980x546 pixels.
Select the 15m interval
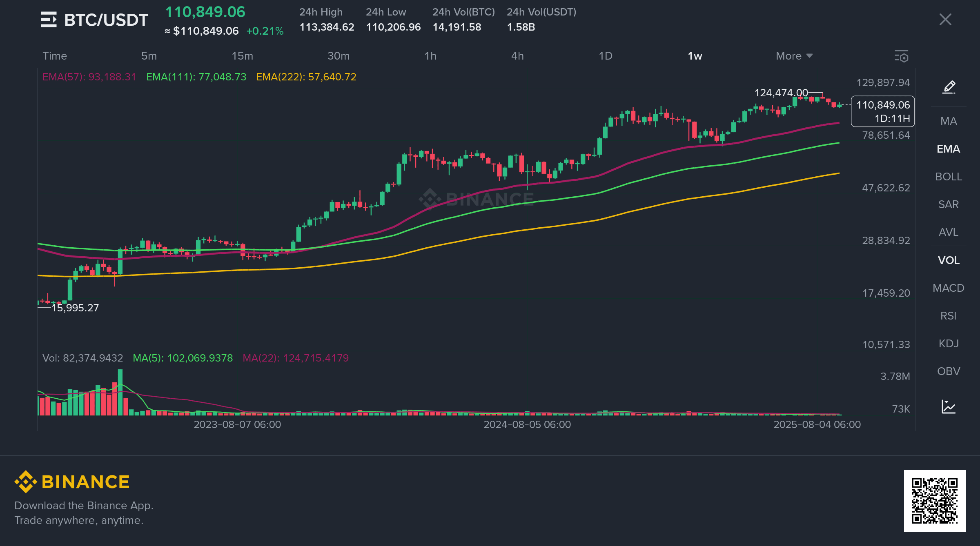click(x=242, y=56)
